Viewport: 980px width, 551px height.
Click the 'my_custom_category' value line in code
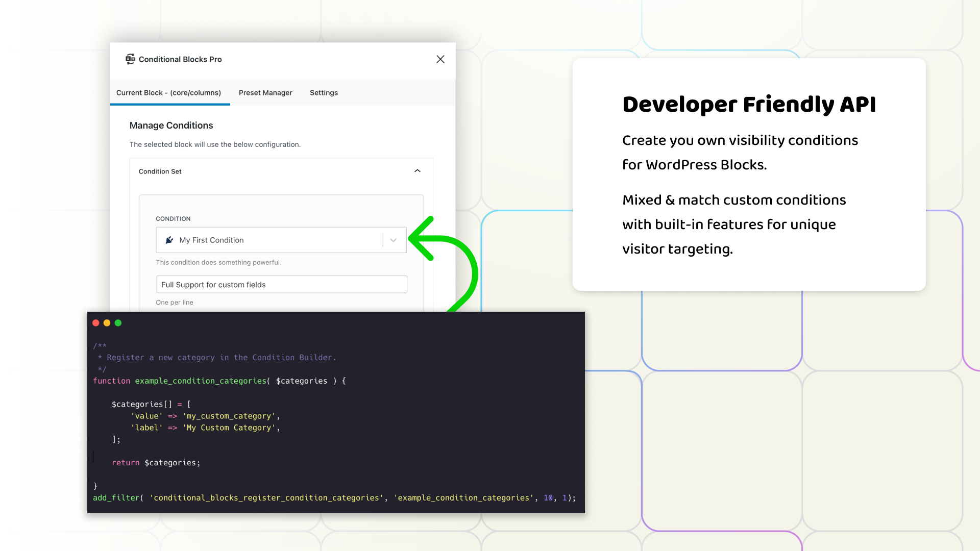[205, 416]
